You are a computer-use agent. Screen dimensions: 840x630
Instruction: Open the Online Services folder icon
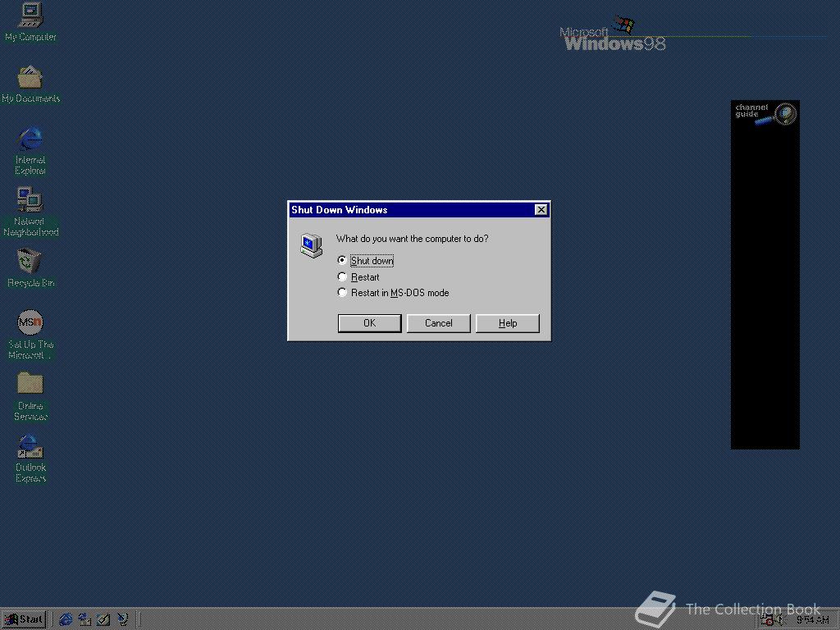pyautogui.click(x=30, y=396)
